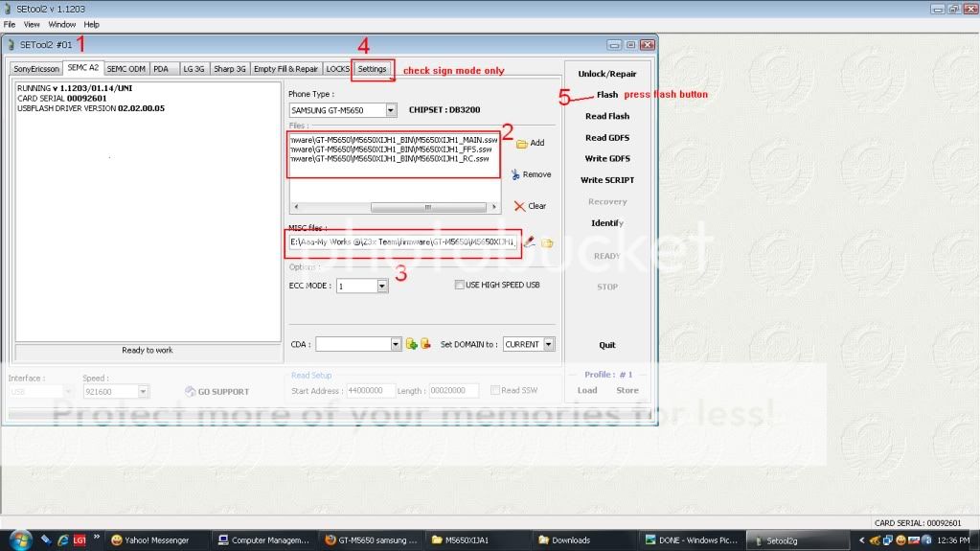Select the M5650XIJH1_MAIN.ssw file entry
Screen dimensions: 980x551
[x=394, y=140]
